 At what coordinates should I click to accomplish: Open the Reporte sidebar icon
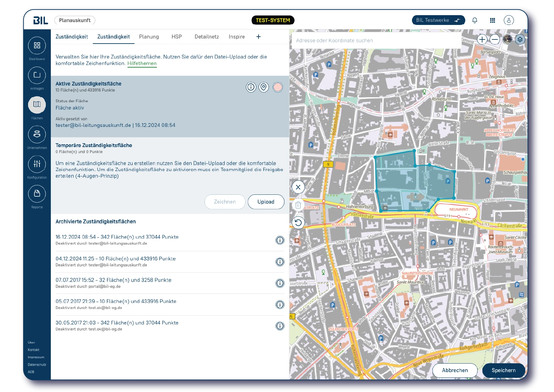(x=37, y=193)
